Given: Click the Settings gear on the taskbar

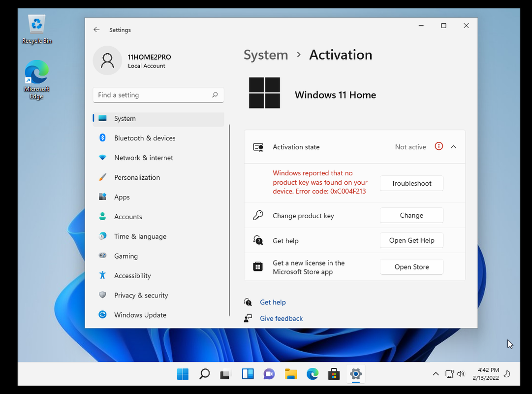Looking at the screenshot, I should (x=356, y=374).
